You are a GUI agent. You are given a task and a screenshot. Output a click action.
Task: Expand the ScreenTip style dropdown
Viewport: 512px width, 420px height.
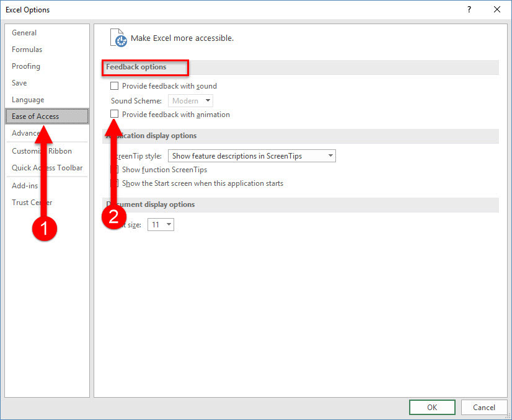pyautogui.click(x=252, y=155)
